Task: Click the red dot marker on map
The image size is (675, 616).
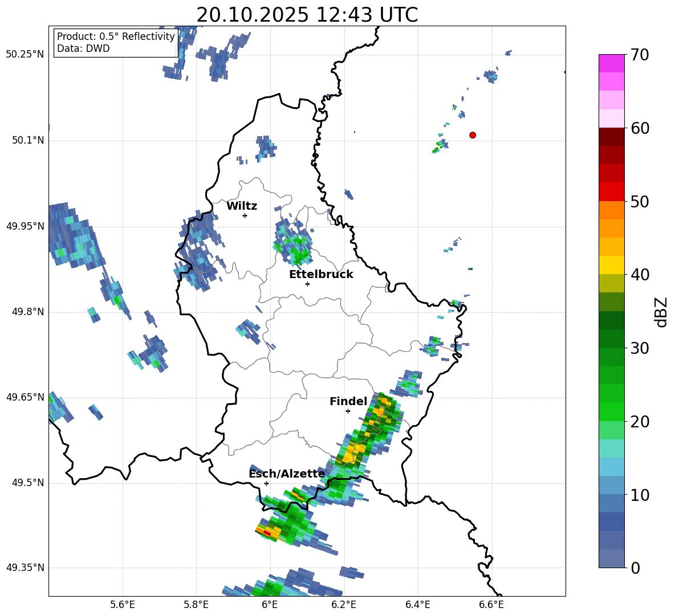Action: (x=473, y=135)
